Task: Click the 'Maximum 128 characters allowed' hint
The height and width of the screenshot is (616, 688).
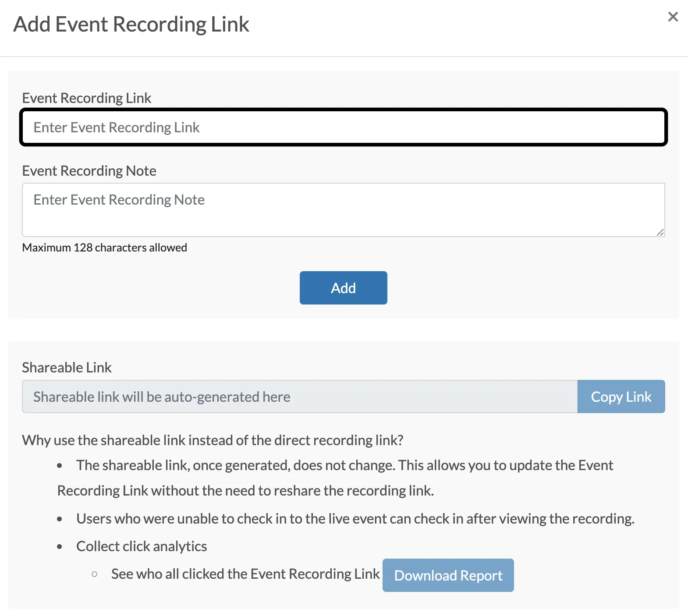Action: click(105, 248)
